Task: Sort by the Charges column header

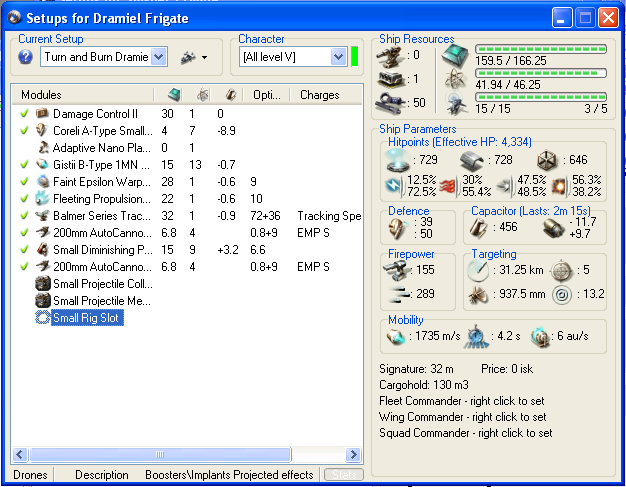Action: 326,95
